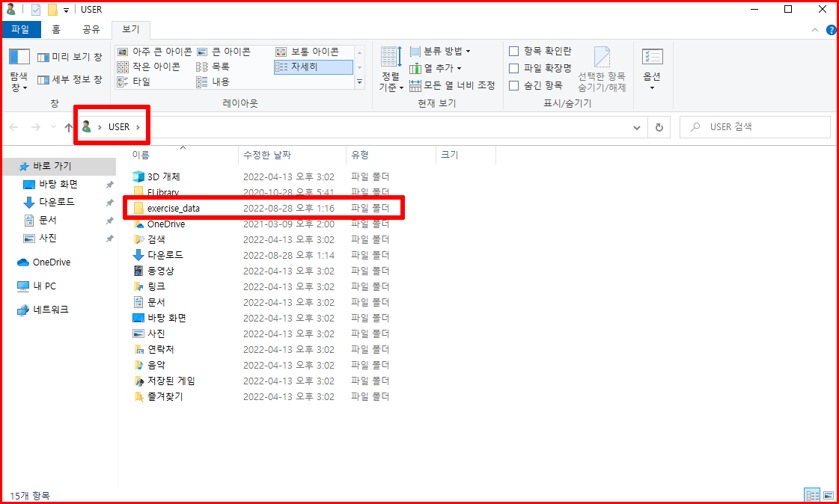This screenshot has width=839, height=504.
Task: Open 바탕 화면 in quick access
Action: click(x=58, y=185)
